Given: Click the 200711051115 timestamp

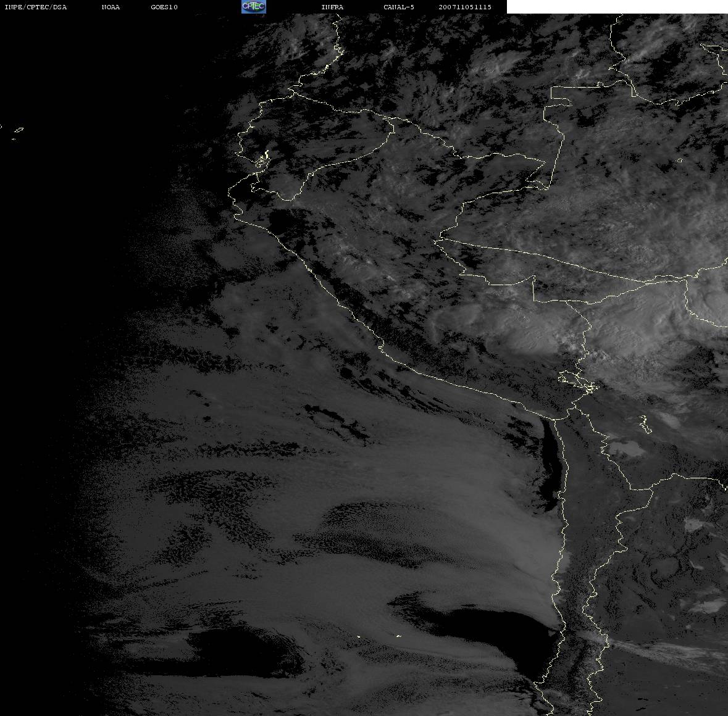Looking at the screenshot, I should 465,7.
